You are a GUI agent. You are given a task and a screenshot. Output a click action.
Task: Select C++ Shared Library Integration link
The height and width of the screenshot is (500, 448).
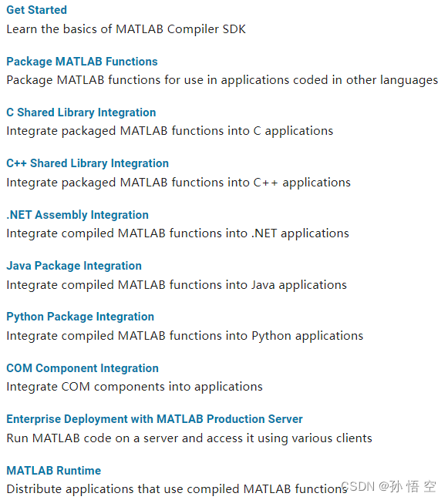87,163
